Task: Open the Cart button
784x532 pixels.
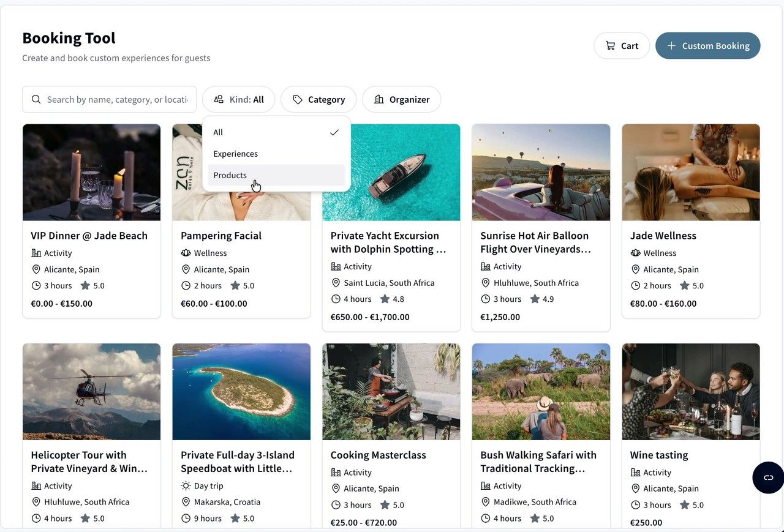Action: 622,46
